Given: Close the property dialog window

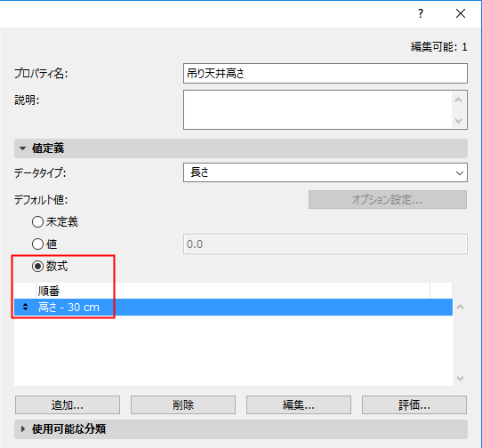Looking at the screenshot, I should tap(461, 13).
